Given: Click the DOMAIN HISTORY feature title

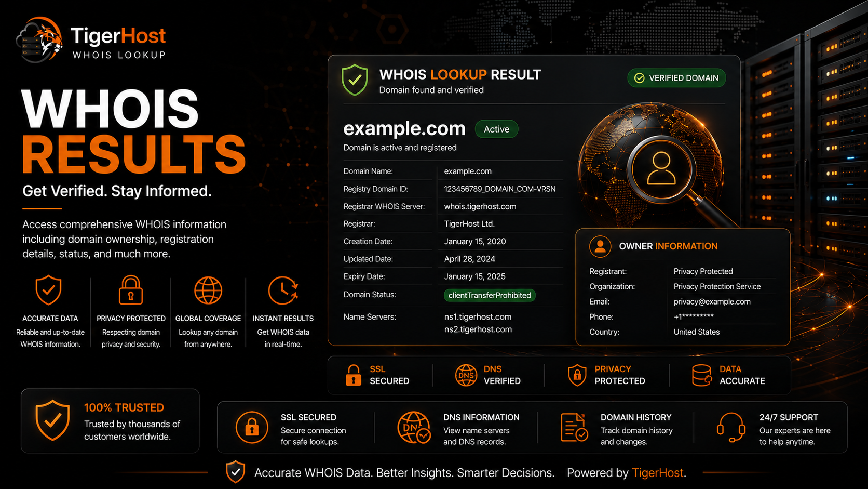Looking at the screenshot, I should (636, 418).
